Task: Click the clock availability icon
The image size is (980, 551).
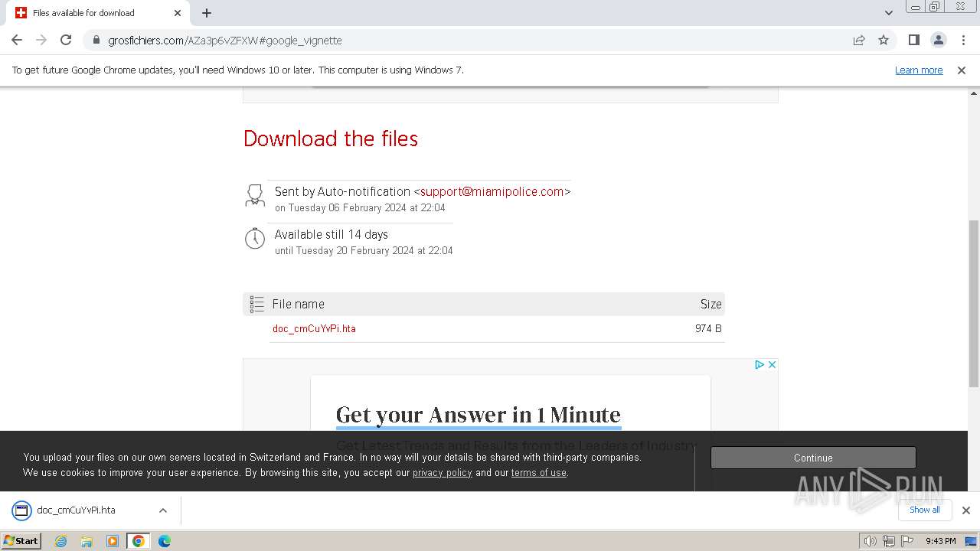Action: click(255, 238)
